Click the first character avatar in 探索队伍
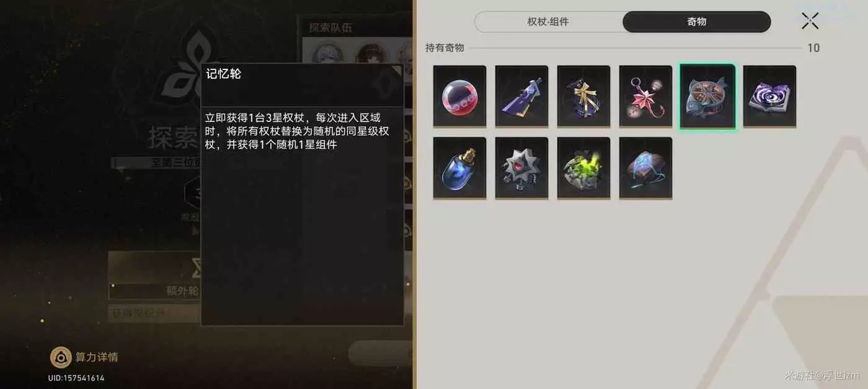This screenshot has height=389, width=868. point(326,53)
